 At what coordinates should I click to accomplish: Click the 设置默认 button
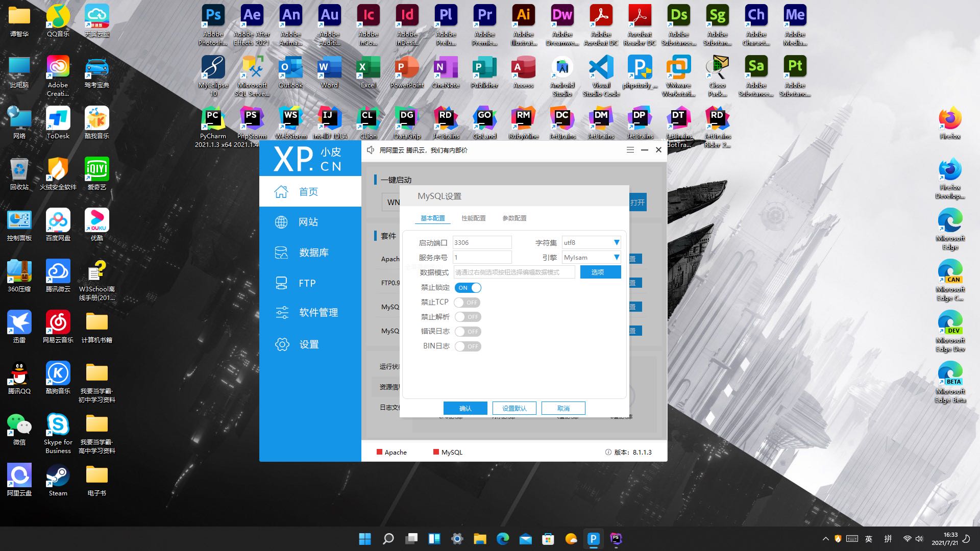point(514,408)
